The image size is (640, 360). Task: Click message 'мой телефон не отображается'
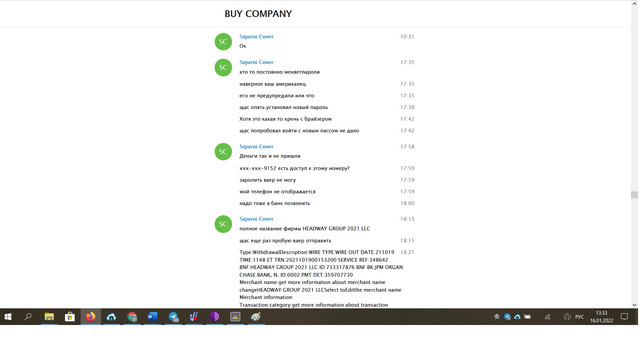277,191
